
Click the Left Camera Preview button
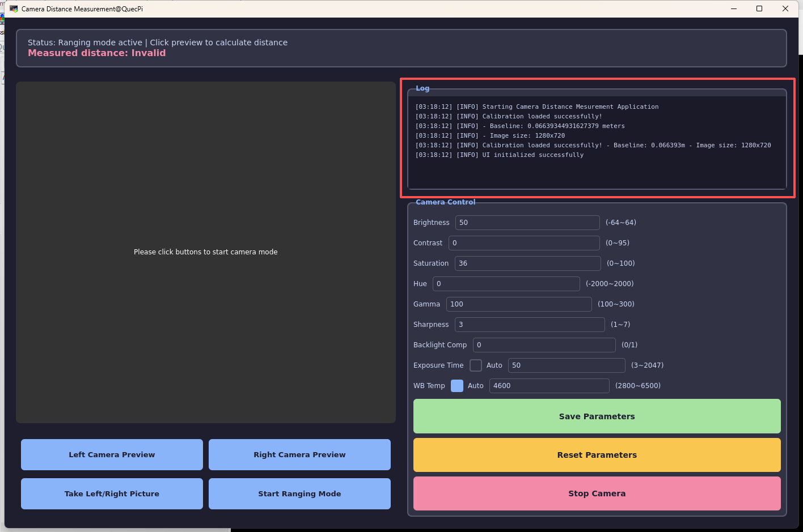click(112, 454)
